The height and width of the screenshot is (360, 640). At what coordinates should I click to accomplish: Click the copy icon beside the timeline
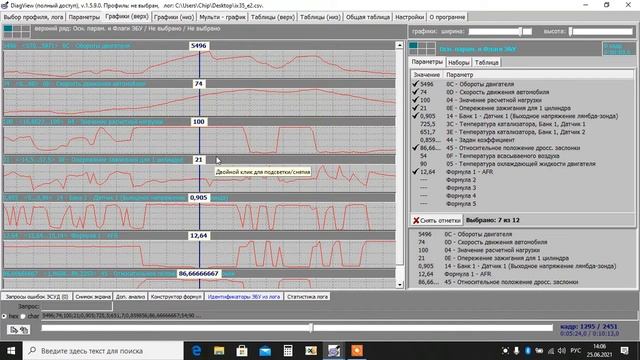point(14,329)
